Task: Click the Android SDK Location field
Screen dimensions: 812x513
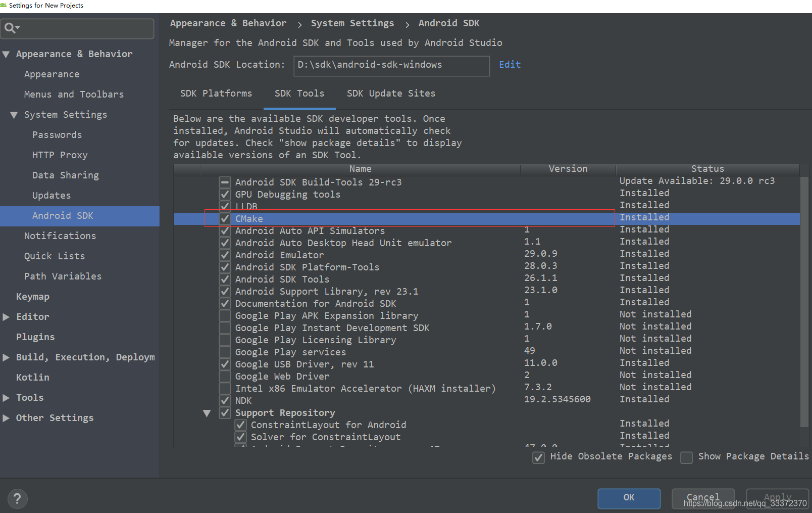Action: point(391,66)
